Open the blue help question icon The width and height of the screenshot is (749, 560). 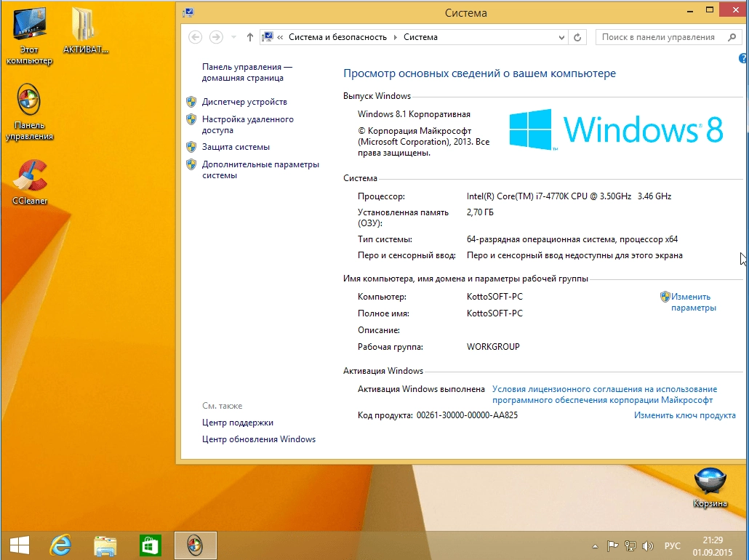pos(743,58)
